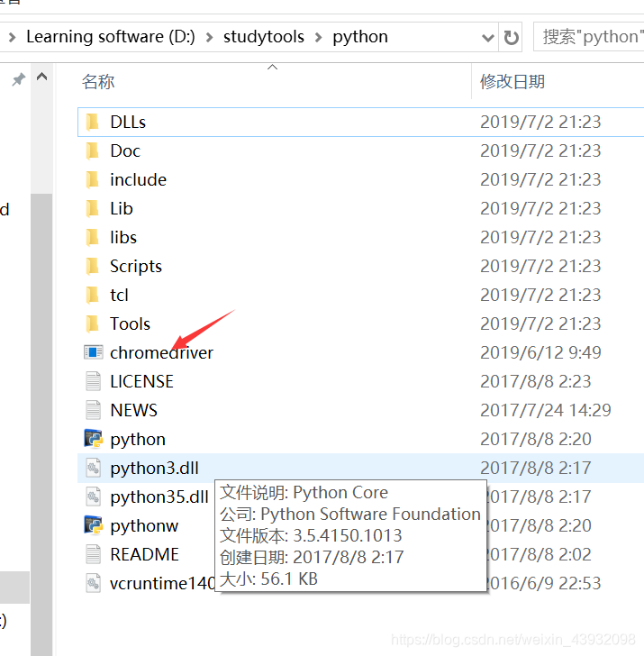The width and height of the screenshot is (644, 656).
Task: Select the vcruntime140 file name
Action: pos(162,584)
